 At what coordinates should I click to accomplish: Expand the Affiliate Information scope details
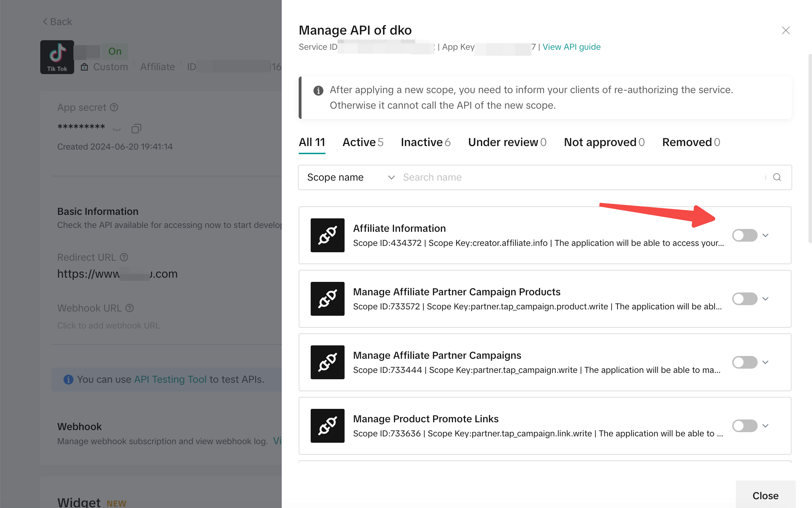765,235
